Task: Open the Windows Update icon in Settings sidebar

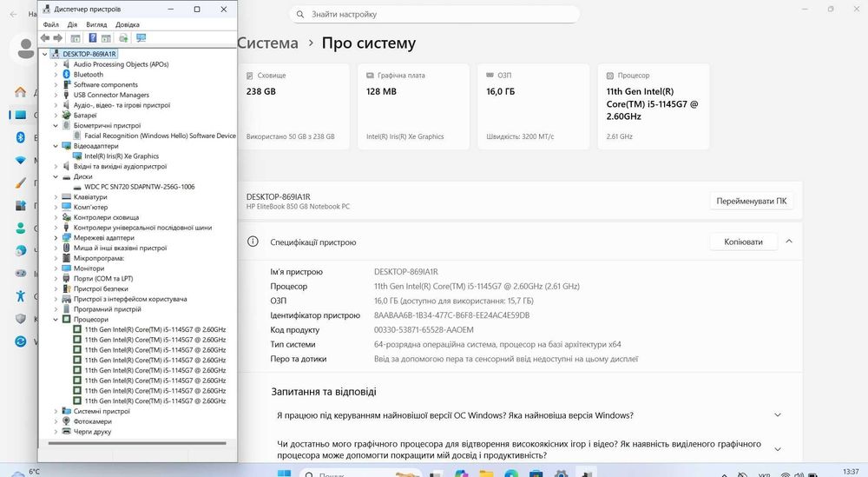Action: pos(21,341)
